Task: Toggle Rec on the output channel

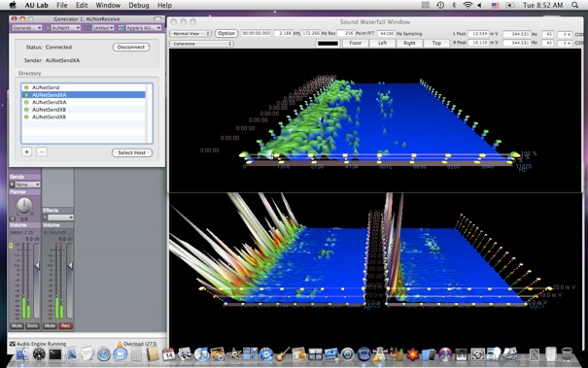Action: 66,325
